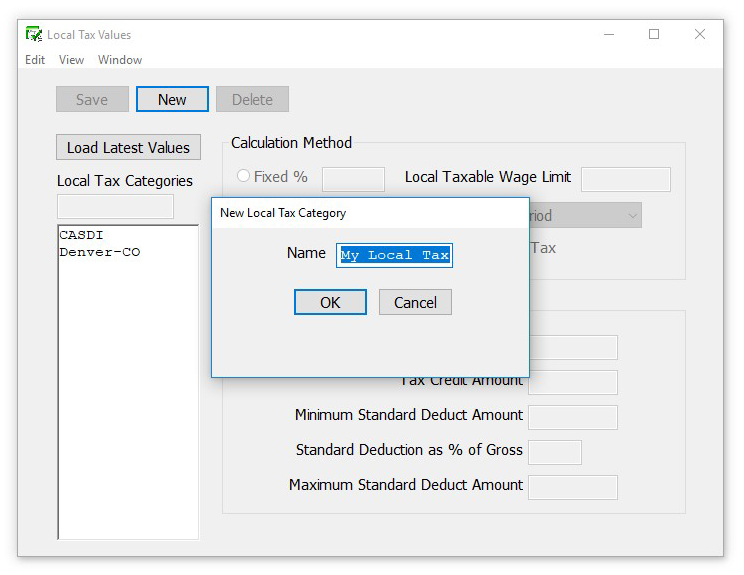Screen dimensions: 744x575
Task: Click the Maximum Standard Deduct Amount field
Action: point(572,487)
